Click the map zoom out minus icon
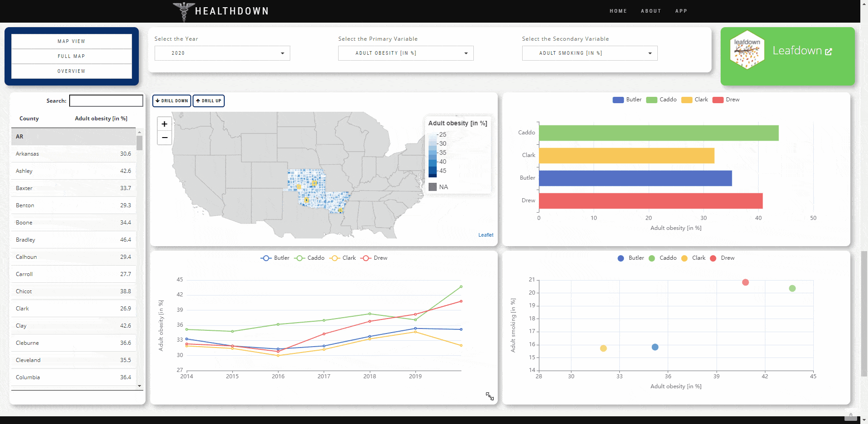 165,138
